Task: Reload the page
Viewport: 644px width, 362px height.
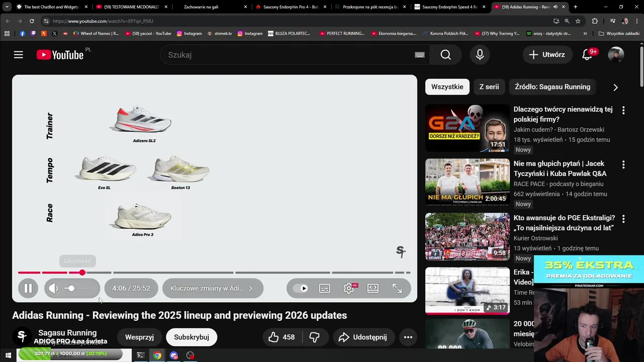Action: click(x=32, y=21)
